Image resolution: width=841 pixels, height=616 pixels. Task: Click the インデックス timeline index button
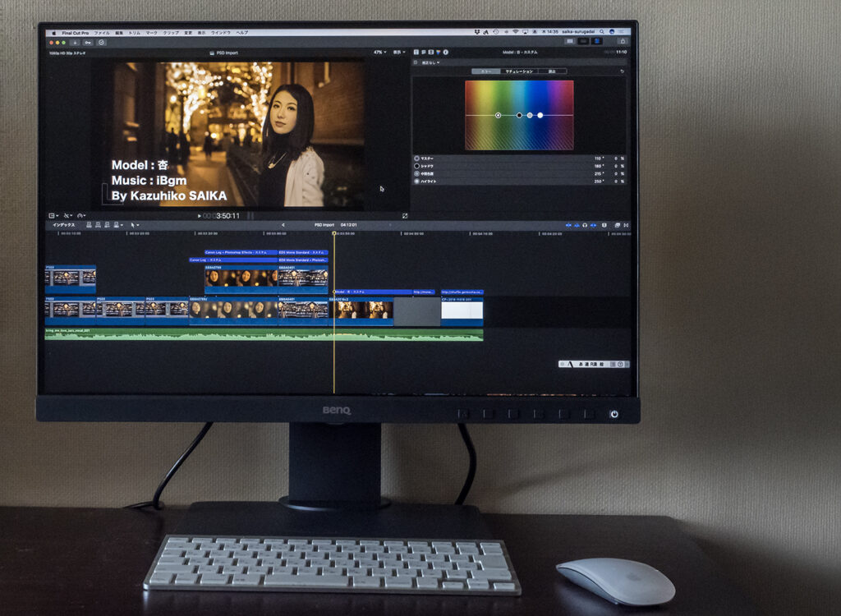pos(64,225)
